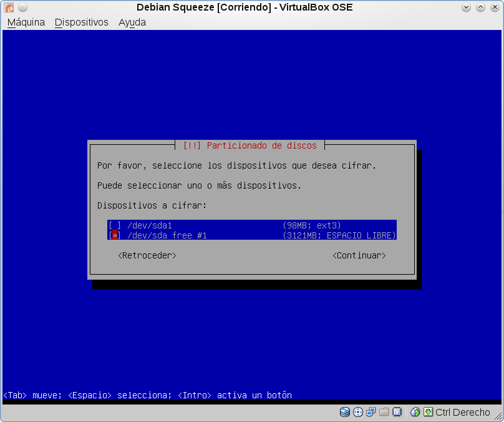Click the Retroceder button

point(147,255)
